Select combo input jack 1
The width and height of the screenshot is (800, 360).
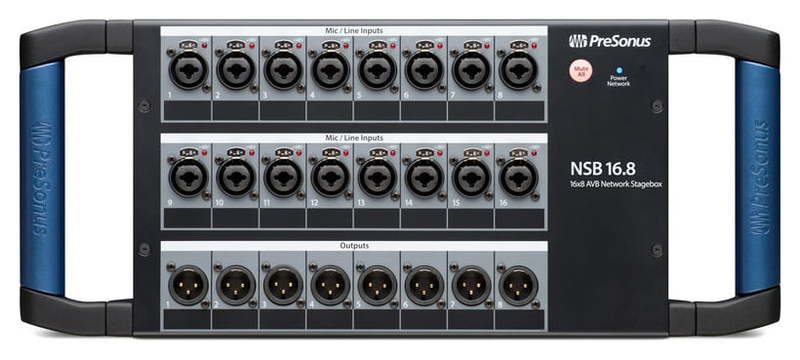tap(188, 70)
